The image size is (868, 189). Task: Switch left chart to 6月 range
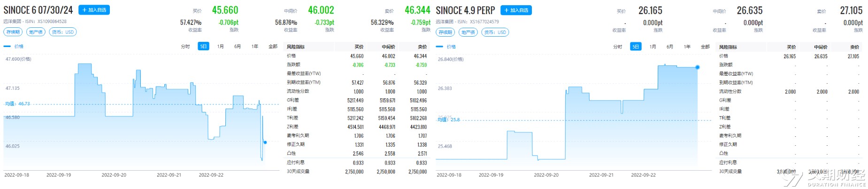coord(238,47)
